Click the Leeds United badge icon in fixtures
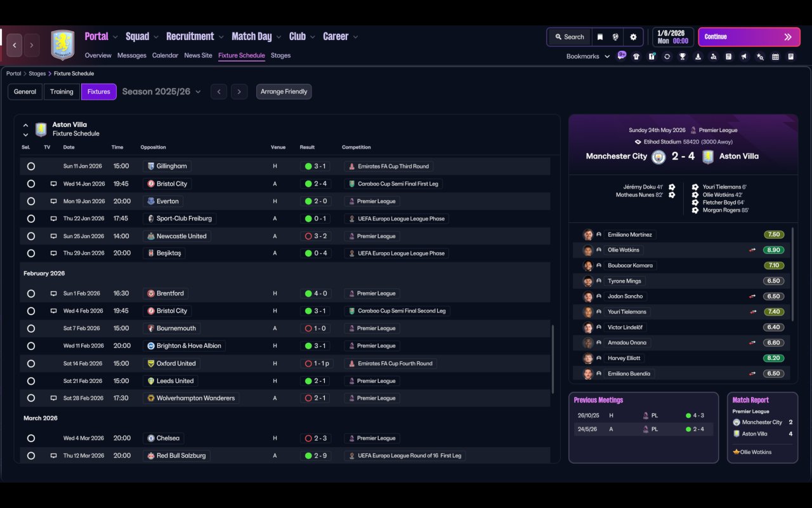 click(x=151, y=381)
